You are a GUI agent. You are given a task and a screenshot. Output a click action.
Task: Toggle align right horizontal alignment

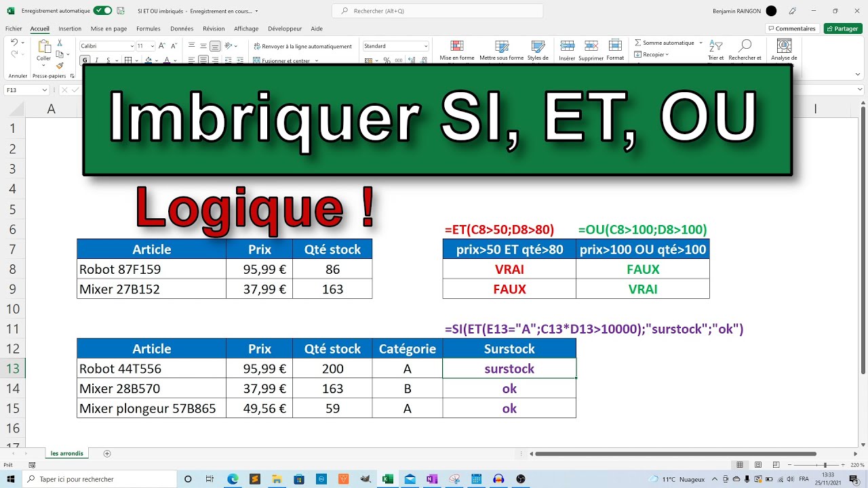[215, 60]
